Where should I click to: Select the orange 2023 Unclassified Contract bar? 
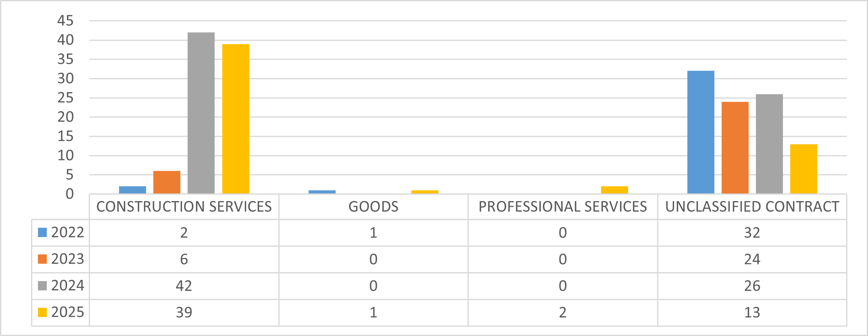[735, 147]
